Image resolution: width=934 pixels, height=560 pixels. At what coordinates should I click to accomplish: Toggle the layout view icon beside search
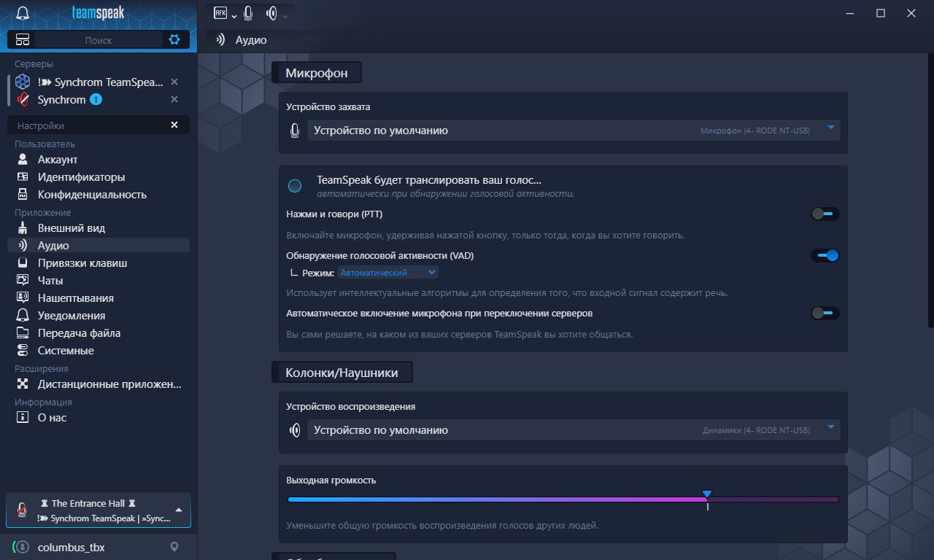[23, 39]
